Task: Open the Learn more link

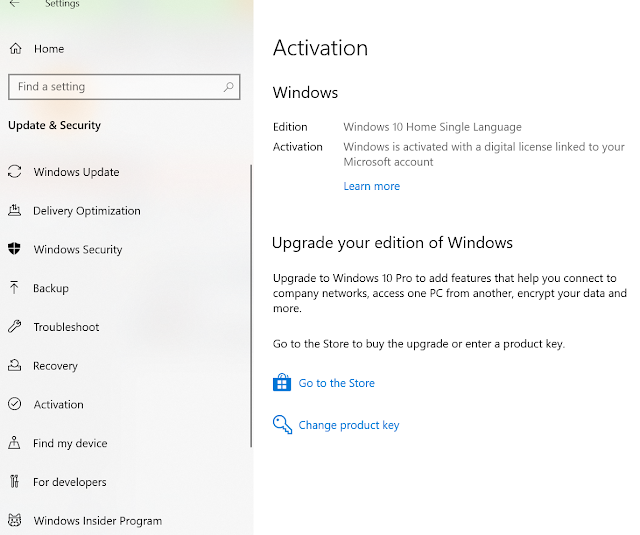Action: tap(371, 186)
